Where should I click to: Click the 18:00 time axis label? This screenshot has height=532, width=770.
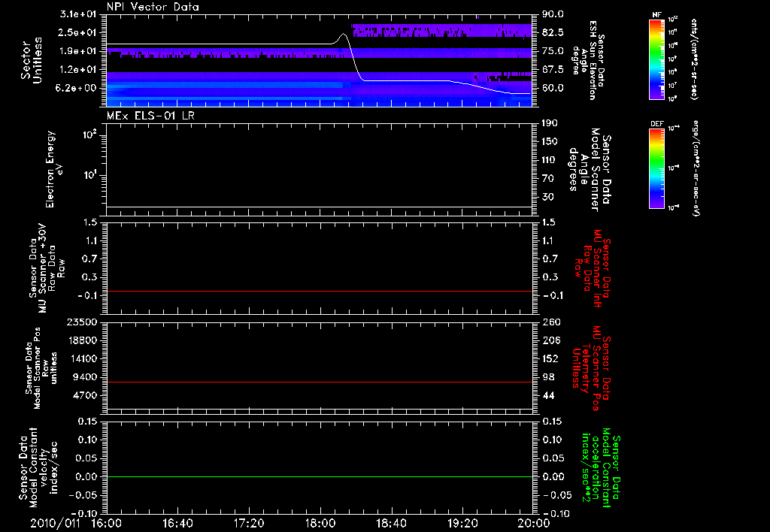[x=320, y=523]
